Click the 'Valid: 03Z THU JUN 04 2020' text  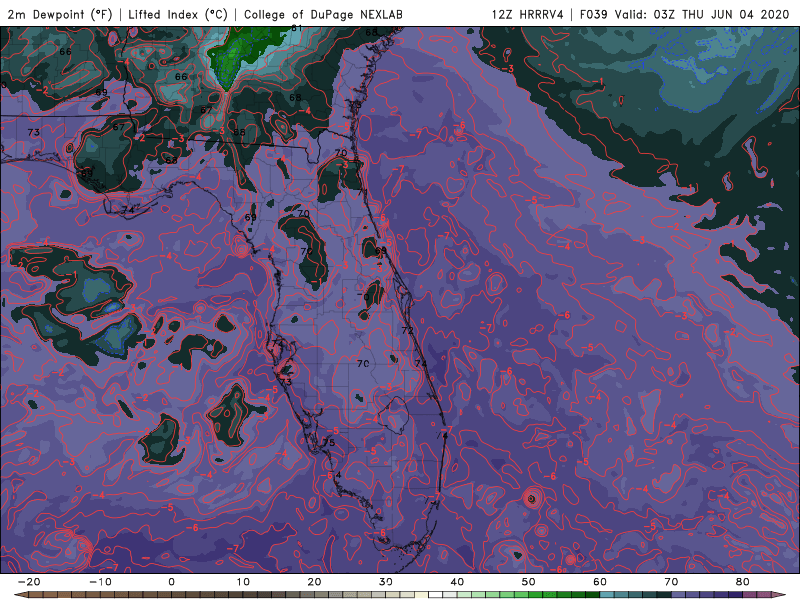(x=702, y=15)
